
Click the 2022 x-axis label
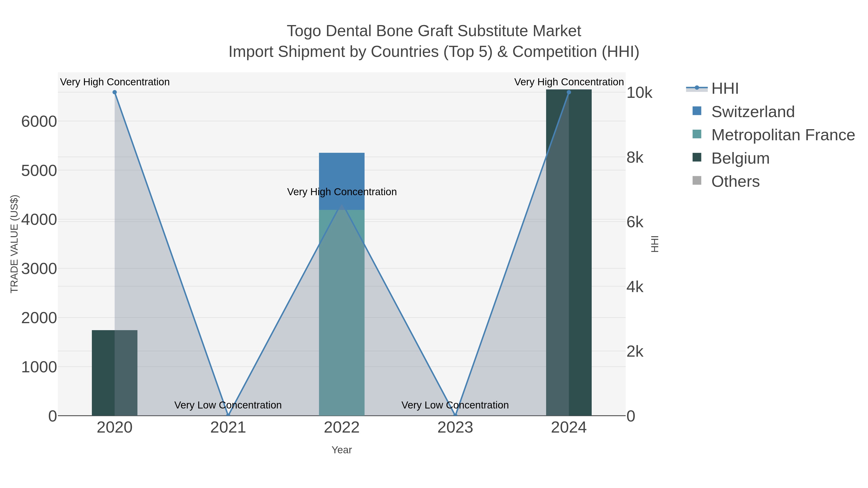click(x=342, y=428)
